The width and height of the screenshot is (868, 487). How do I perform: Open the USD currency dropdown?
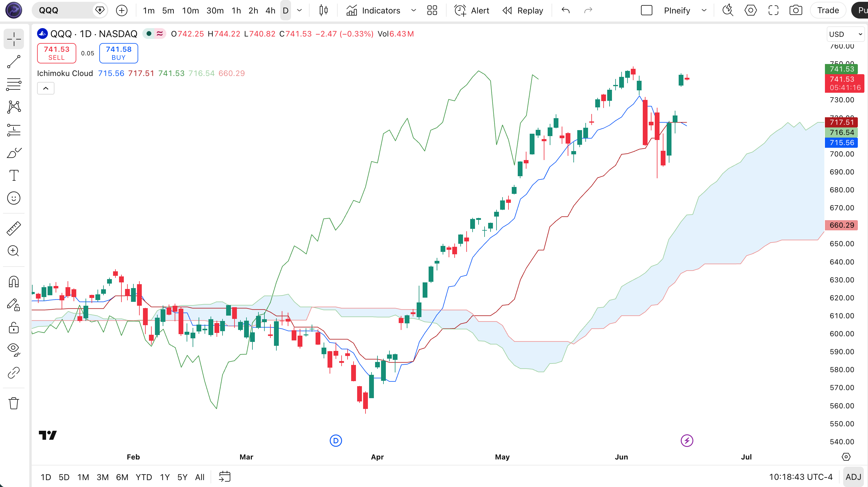tap(846, 34)
